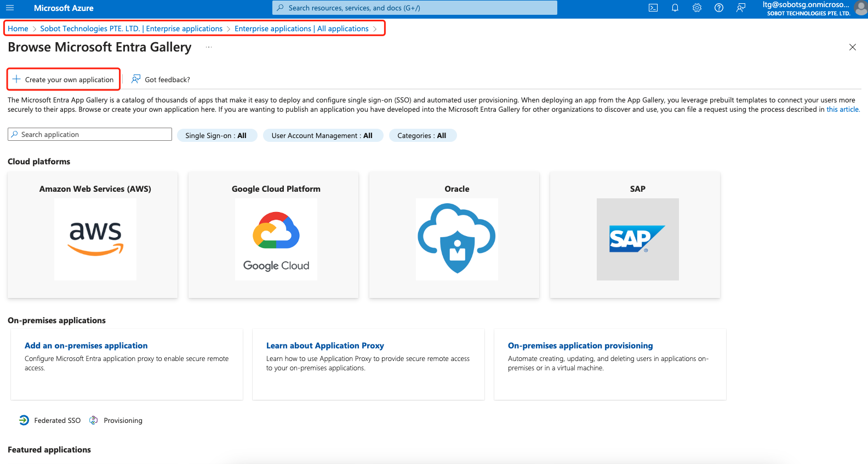This screenshot has width=868, height=464.
Task: Click Got feedback? button
Action: pyautogui.click(x=161, y=79)
